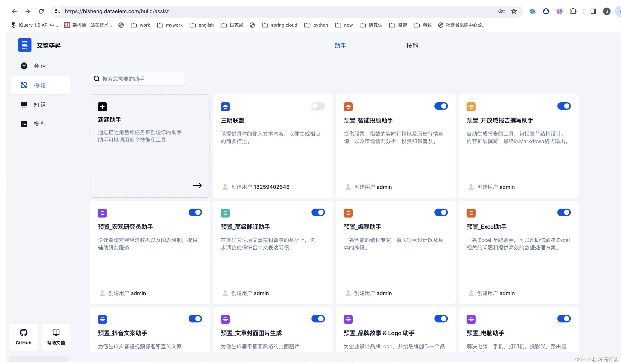The width and height of the screenshot is (621, 364).
Task: Click the icon of 预置_电脑助手 card
Action: click(x=471, y=320)
